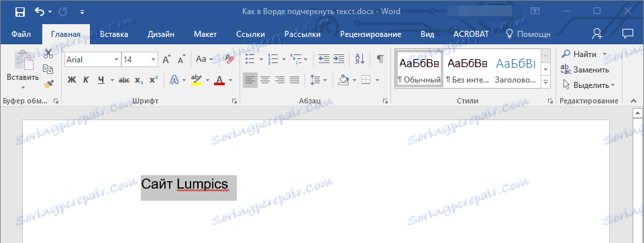Copy selection with the copy icon
Image resolution: width=644 pixels, height=243 pixels.
click(x=48, y=70)
